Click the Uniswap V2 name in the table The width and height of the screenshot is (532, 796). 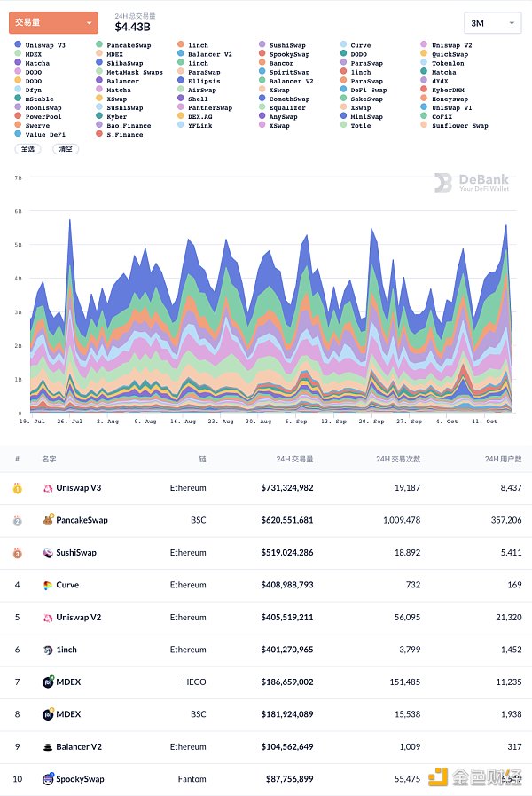[x=81, y=618]
